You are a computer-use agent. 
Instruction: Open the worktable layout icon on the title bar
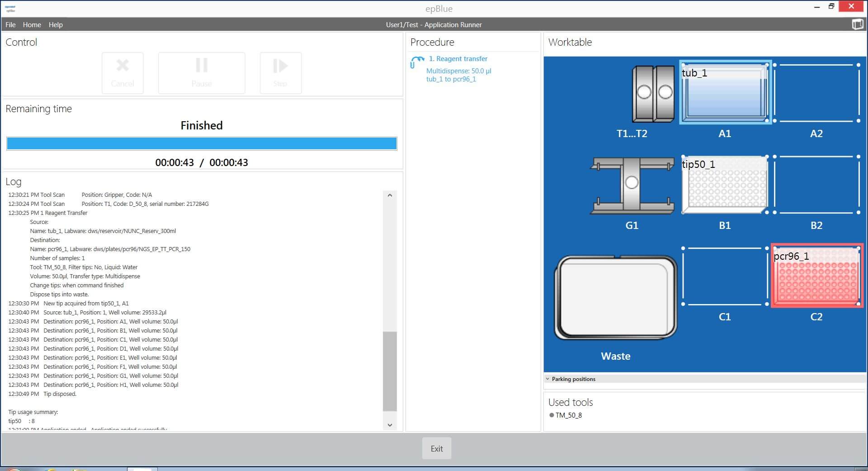click(858, 24)
